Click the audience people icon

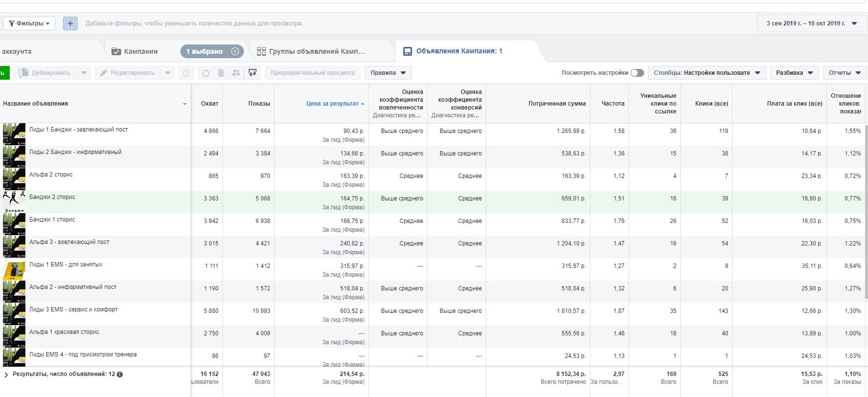(236, 73)
